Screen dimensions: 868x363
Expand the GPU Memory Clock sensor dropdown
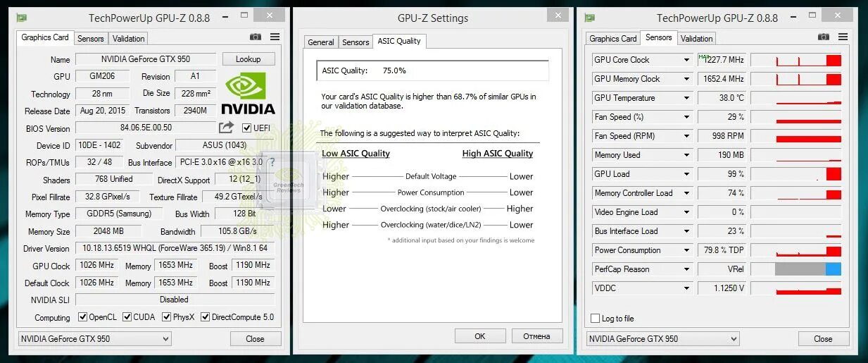point(686,79)
